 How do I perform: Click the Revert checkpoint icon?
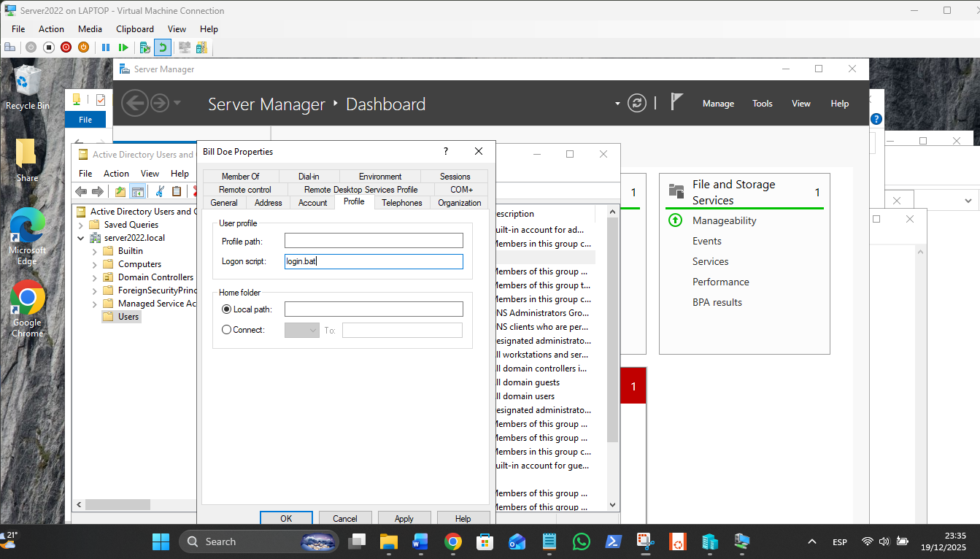tap(162, 47)
